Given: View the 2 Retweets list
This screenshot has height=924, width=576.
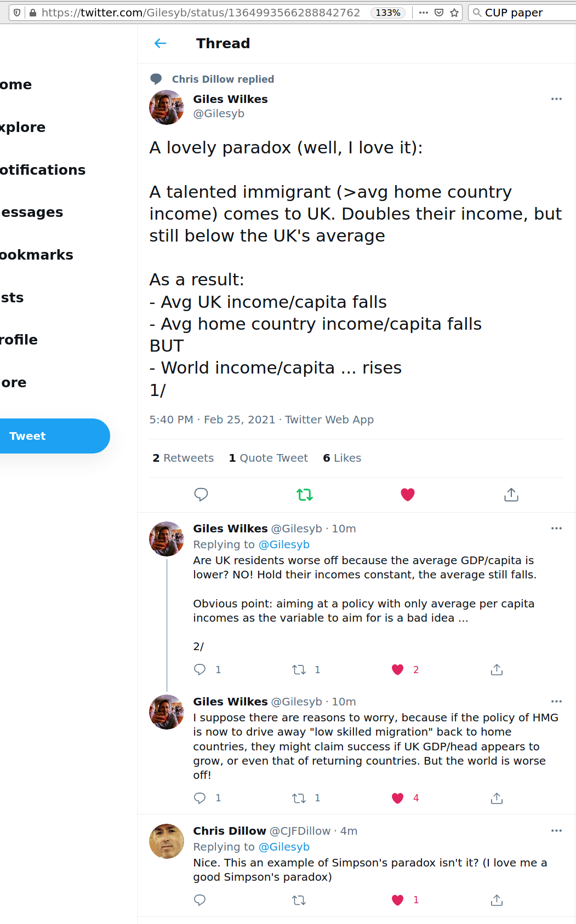Looking at the screenshot, I should 183,458.
